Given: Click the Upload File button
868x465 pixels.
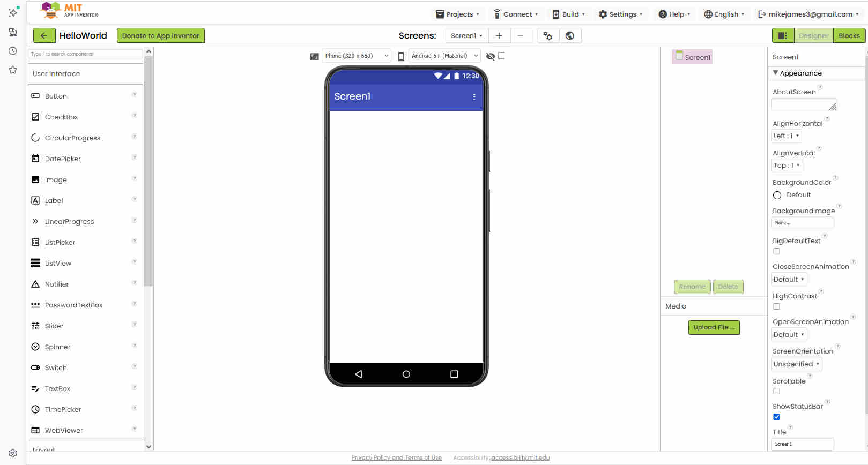Looking at the screenshot, I should [714, 327].
